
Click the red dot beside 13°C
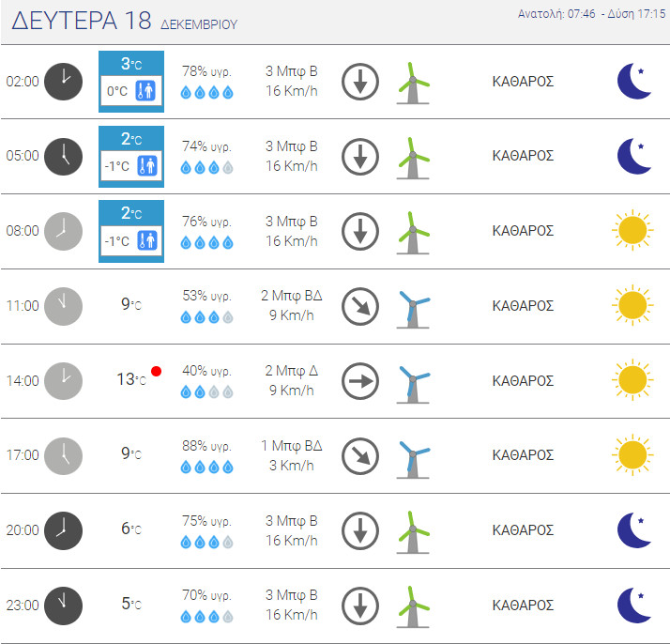coord(156,372)
